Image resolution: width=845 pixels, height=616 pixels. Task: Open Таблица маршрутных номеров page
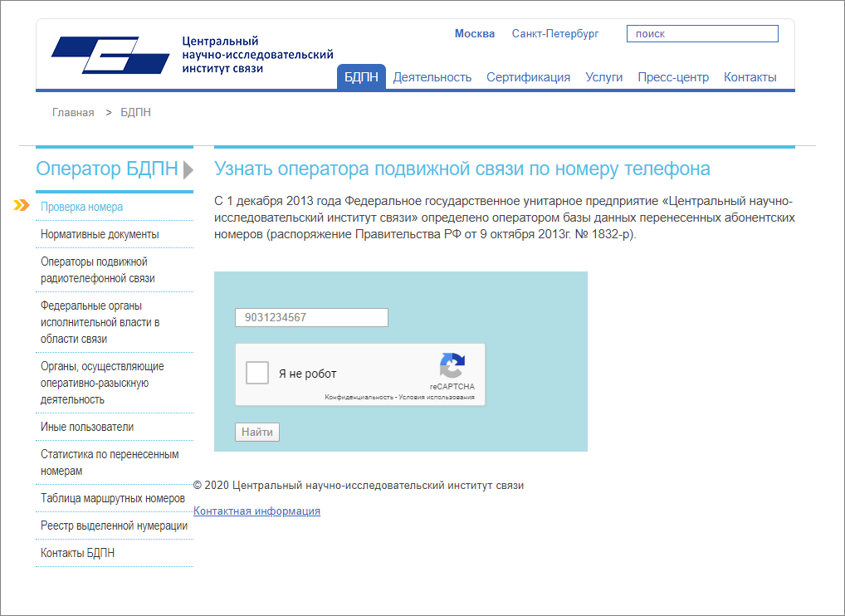click(112, 499)
